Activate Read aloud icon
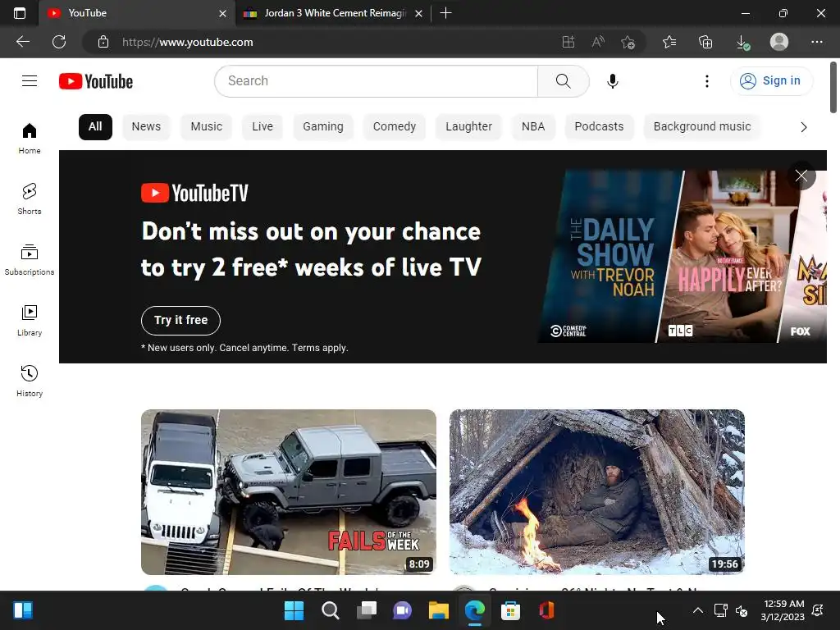 pos(598,42)
